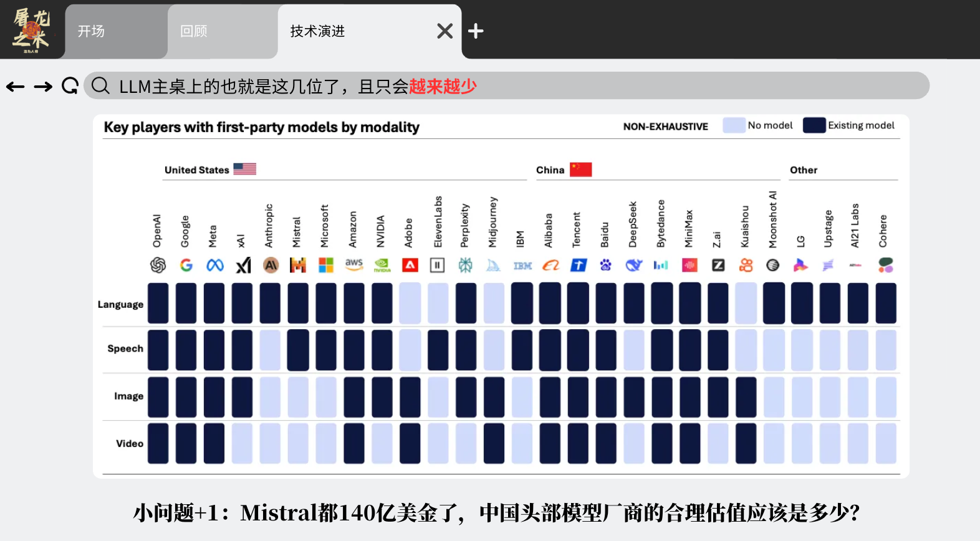Viewport: 980px width, 541px height.
Task: Click the Google logo icon
Action: 186,266
